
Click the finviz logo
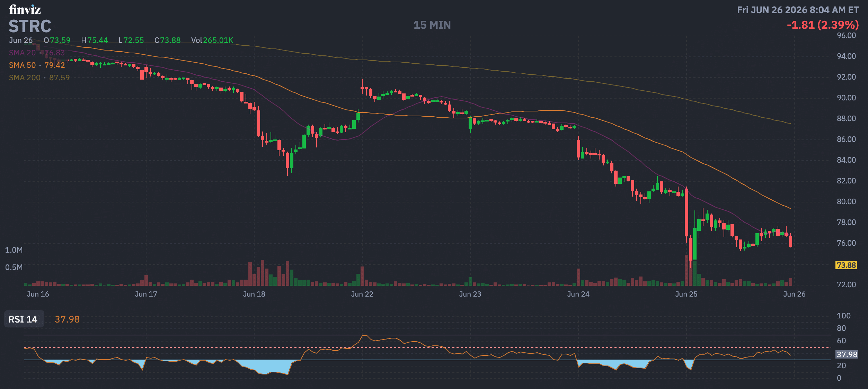pos(25,9)
